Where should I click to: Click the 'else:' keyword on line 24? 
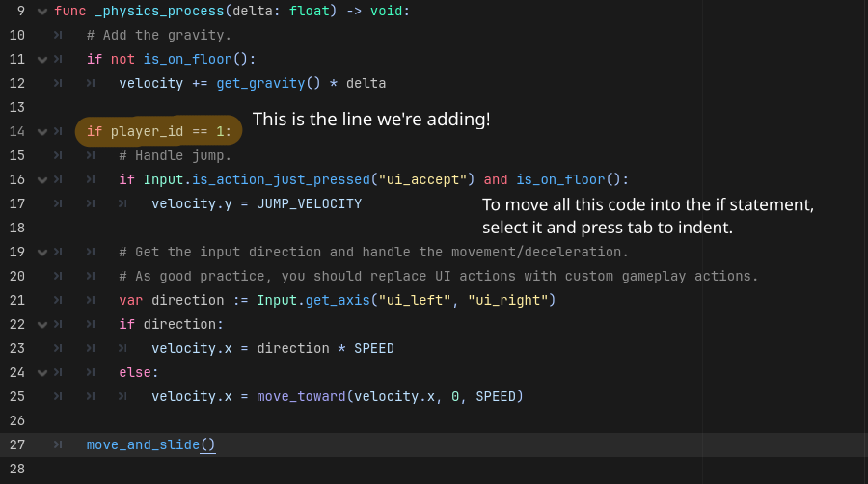139,373
